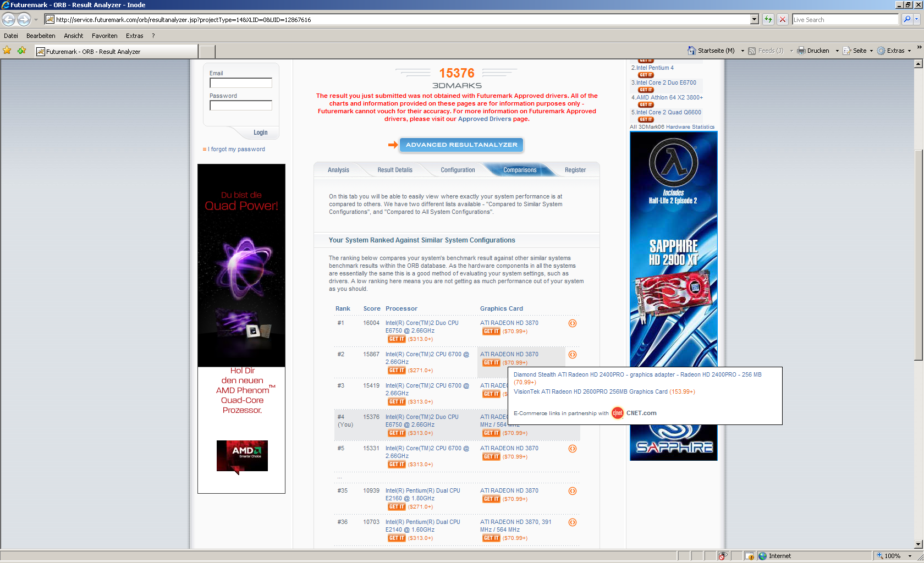Expand the Feeds dropdown arrow

tap(791, 51)
